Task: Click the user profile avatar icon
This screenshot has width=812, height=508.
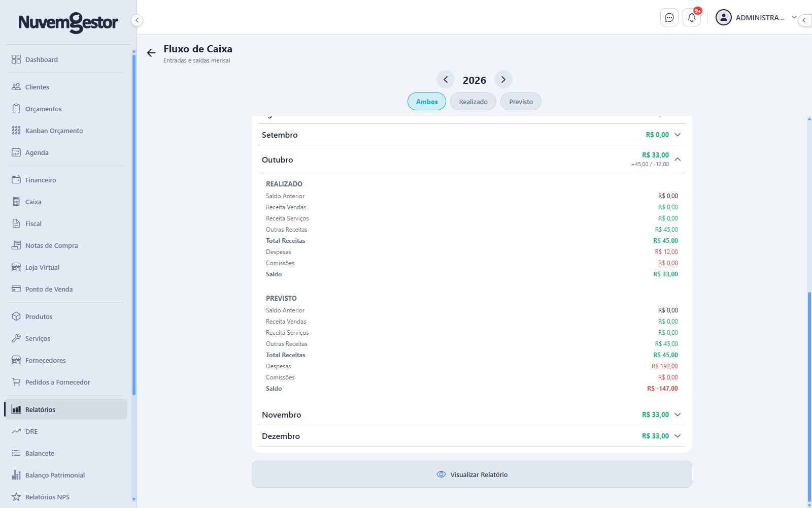Action: point(723,18)
